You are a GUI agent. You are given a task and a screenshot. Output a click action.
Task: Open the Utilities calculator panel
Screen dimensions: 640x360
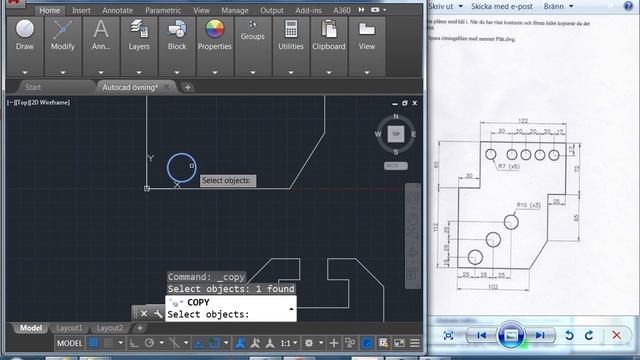coord(291,46)
